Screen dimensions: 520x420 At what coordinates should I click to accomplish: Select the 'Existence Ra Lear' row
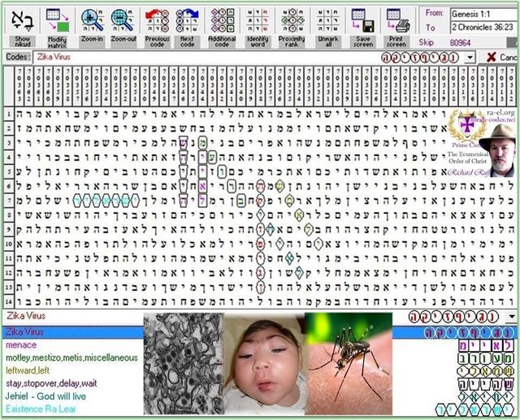click(41, 409)
